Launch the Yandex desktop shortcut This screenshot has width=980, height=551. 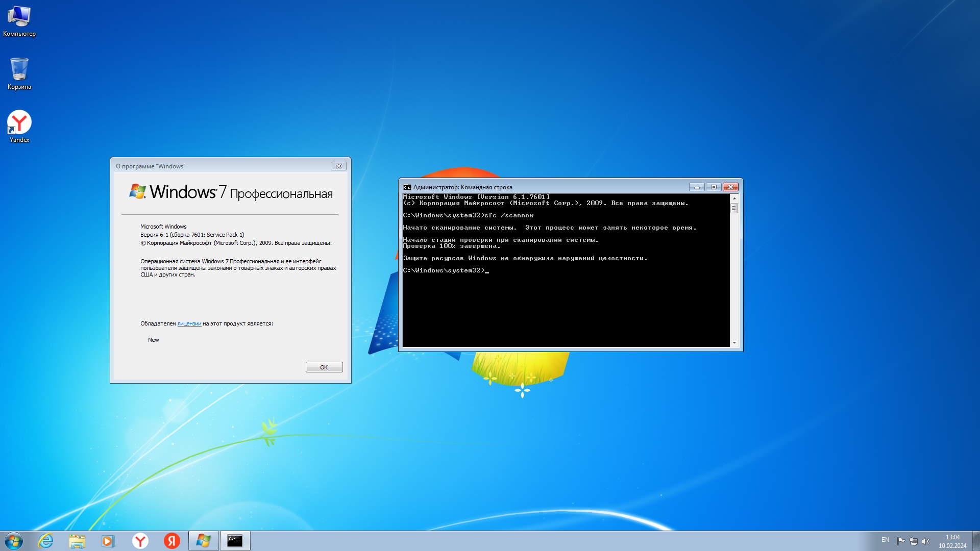tap(19, 126)
